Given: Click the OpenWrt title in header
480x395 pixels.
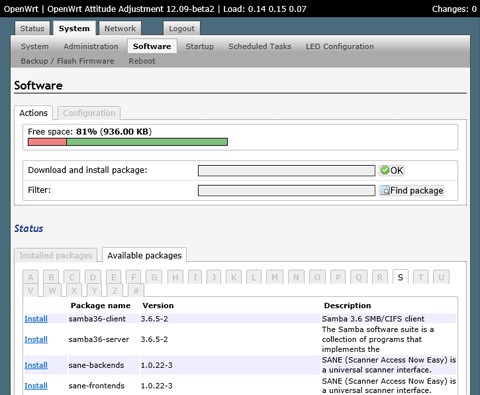Looking at the screenshot, I should pos(21,9).
